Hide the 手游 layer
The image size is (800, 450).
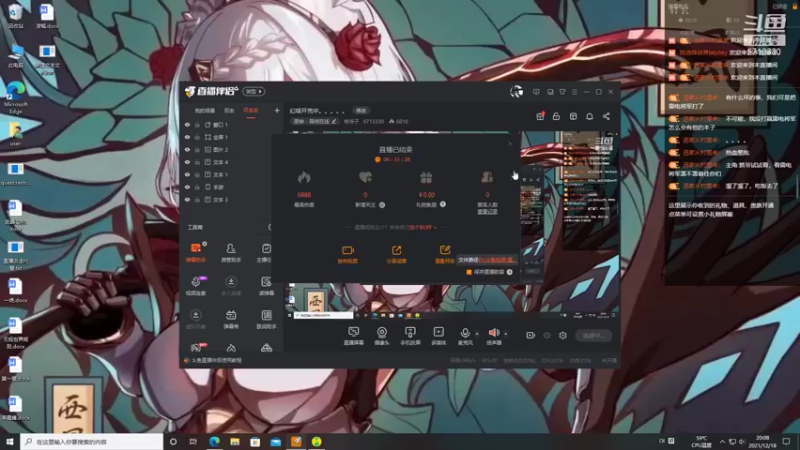(x=187, y=187)
